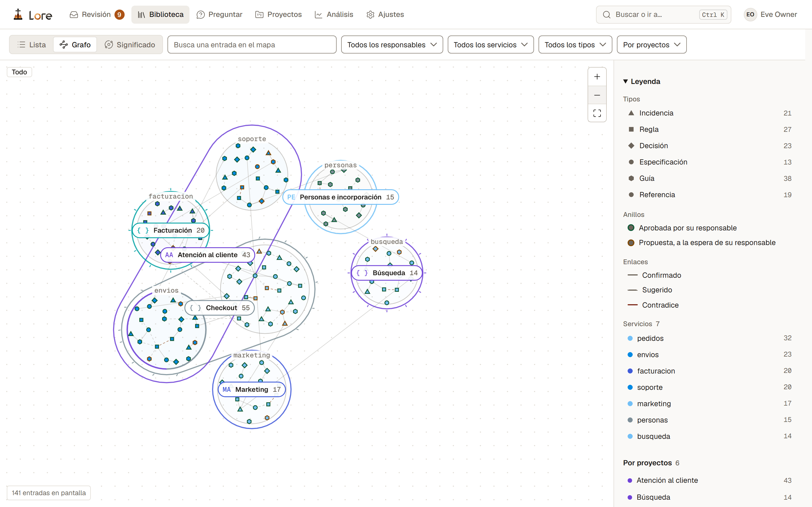Open Análisis chart page
Screen dimensions: 812x507
[334, 14]
